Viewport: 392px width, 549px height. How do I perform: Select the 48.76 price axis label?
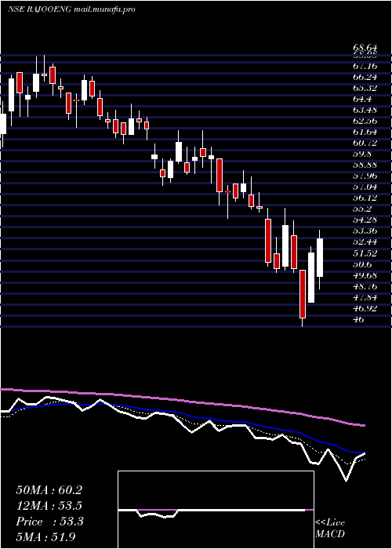tap(365, 286)
